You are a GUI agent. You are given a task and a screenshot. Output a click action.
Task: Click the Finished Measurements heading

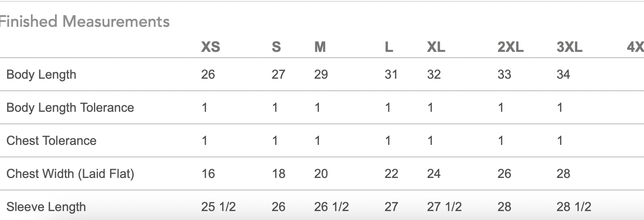[x=85, y=21]
